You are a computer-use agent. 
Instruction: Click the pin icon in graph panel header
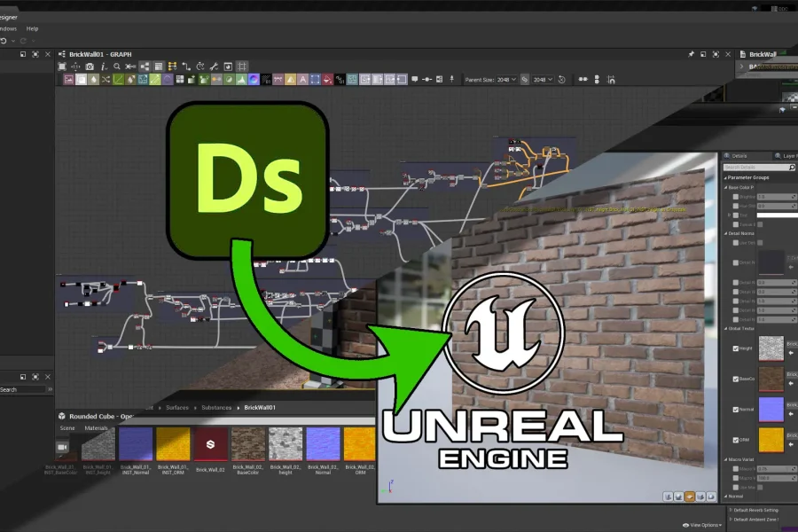pyautogui.click(x=691, y=54)
